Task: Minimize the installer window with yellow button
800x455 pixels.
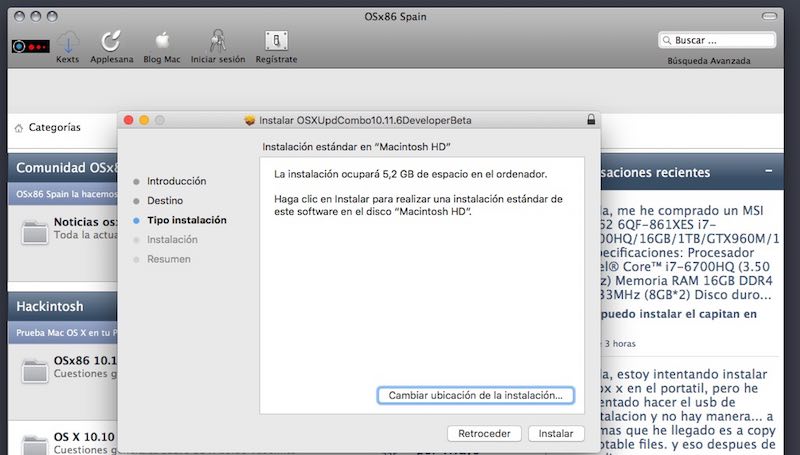Action: coord(144,120)
